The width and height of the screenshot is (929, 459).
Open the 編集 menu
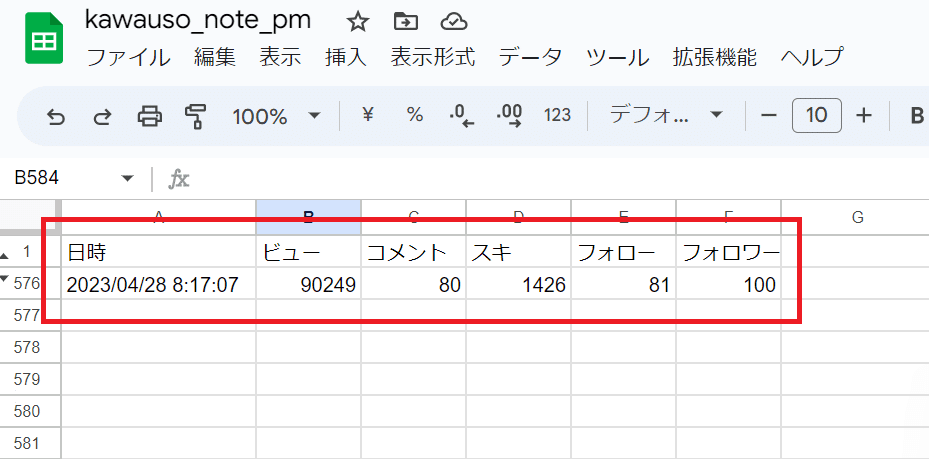[215, 57]
